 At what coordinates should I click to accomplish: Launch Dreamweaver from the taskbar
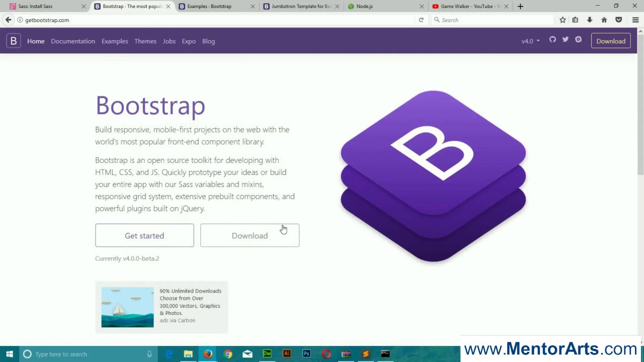click(267, 354)
